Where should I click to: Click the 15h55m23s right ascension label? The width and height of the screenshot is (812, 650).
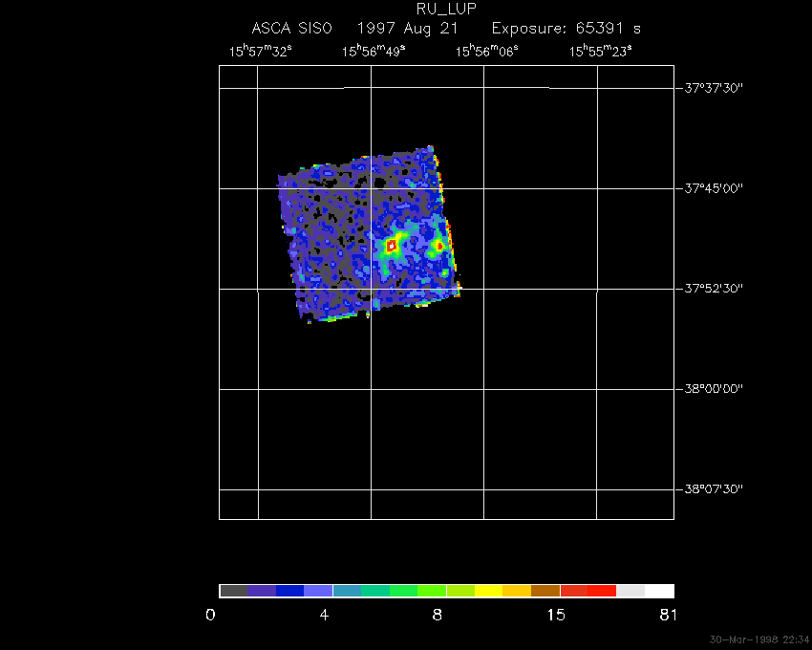pos(599,52)
